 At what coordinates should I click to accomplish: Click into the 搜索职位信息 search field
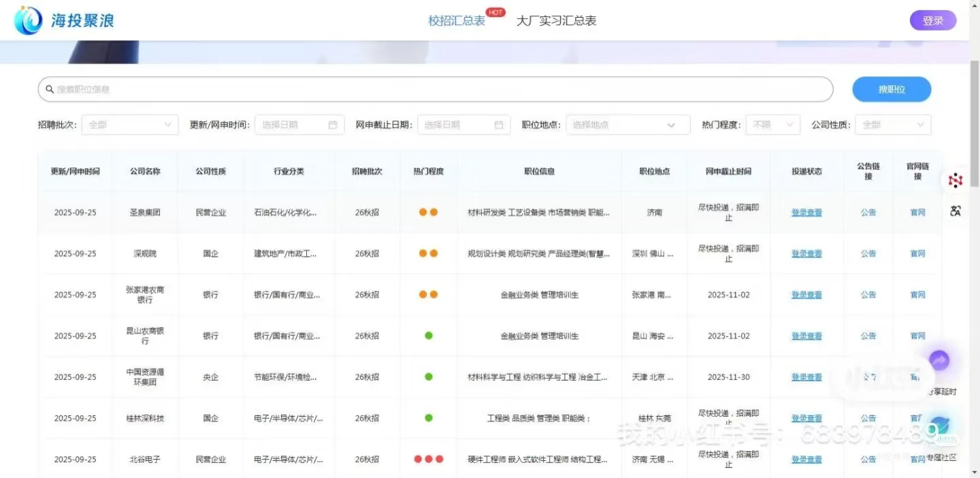[436, 89]
